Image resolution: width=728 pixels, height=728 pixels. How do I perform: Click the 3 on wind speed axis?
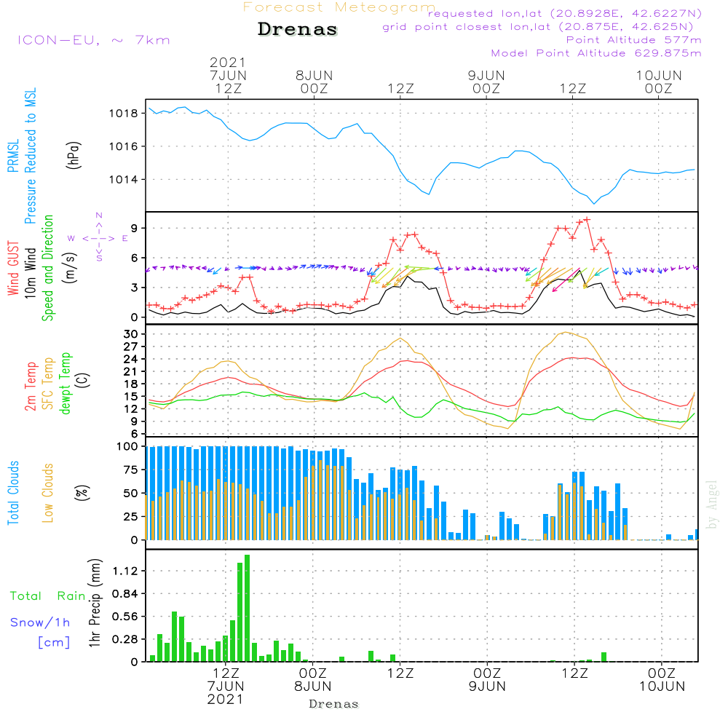(135, 288)
